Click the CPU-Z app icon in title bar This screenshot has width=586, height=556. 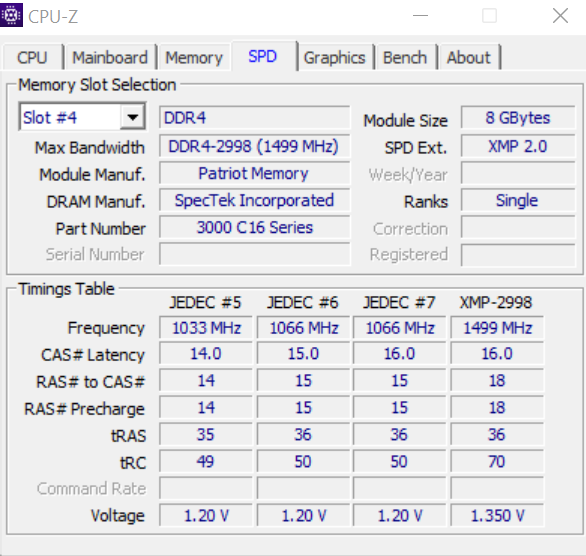point(11,15)
